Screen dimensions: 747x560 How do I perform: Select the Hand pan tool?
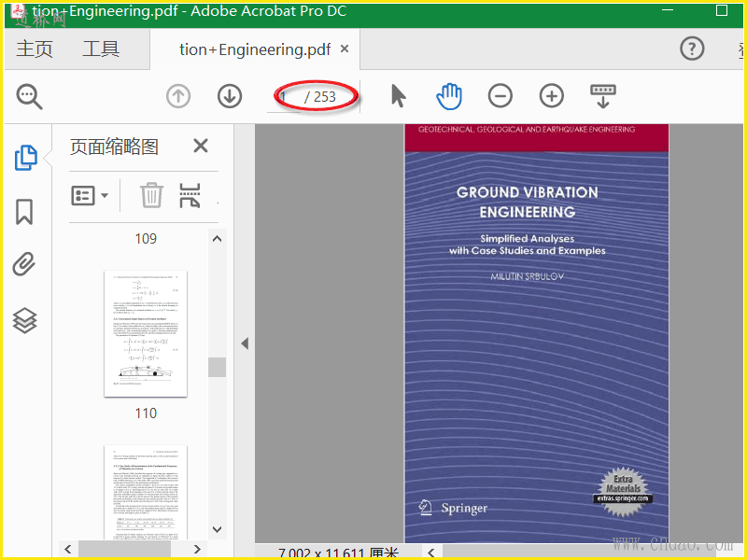coord(449,96)
